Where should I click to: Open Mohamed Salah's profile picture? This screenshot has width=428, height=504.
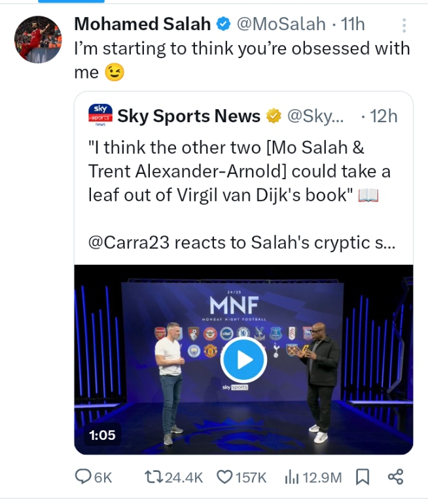tap(38, 39)
